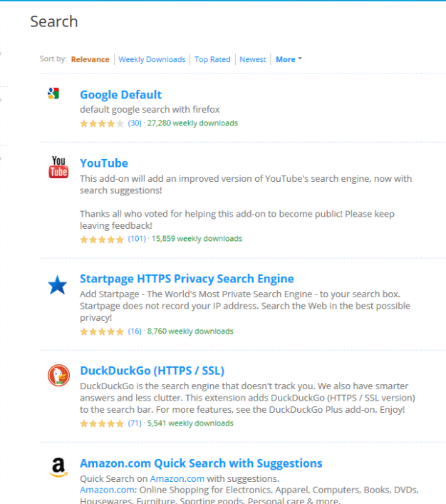Screen dimensions: 446x504
Task: Click the Google Default add-on icon
Action: click(53, 93)
